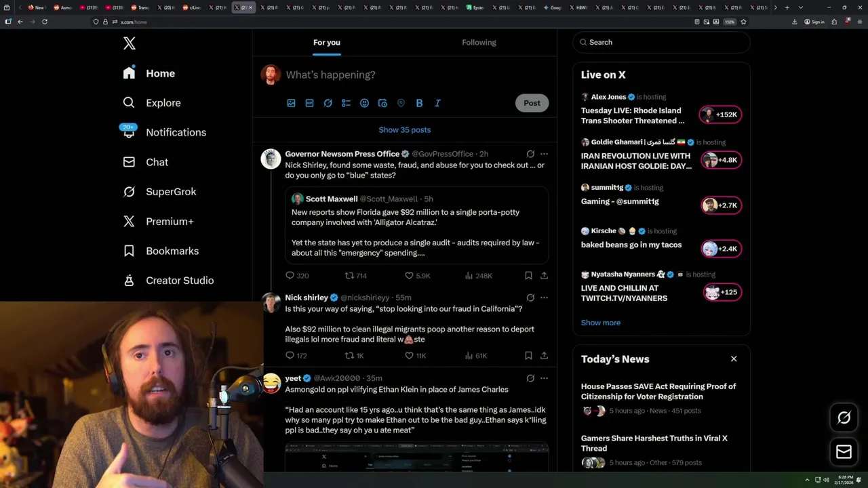Click the Grok enhance icon in composer
Viewport: 868px width, 488px height.
pyautogui.click(x=328, y=103)
